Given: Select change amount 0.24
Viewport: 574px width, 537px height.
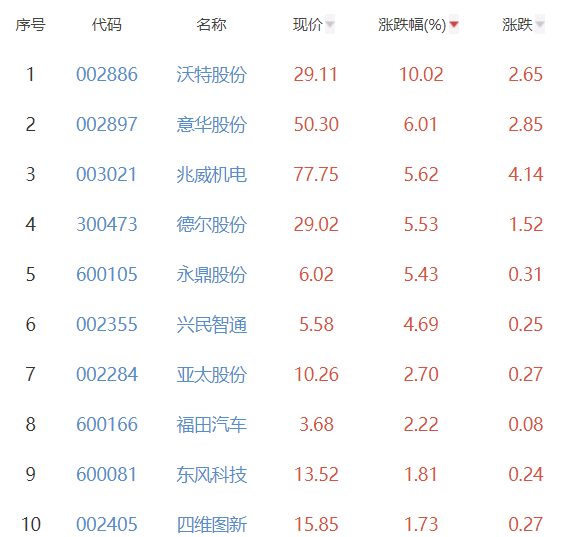Looking at the screenshot, I should tap(526, 474).
